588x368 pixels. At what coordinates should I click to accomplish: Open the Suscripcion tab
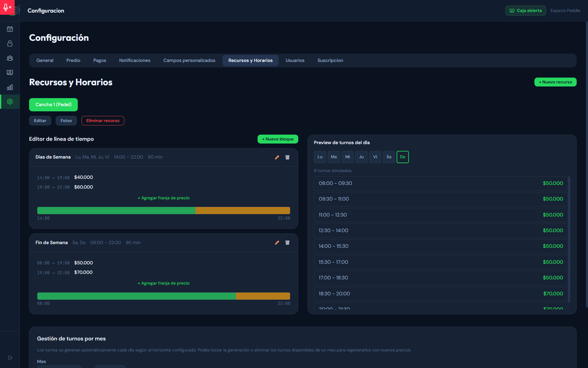[x=330, y=60]
